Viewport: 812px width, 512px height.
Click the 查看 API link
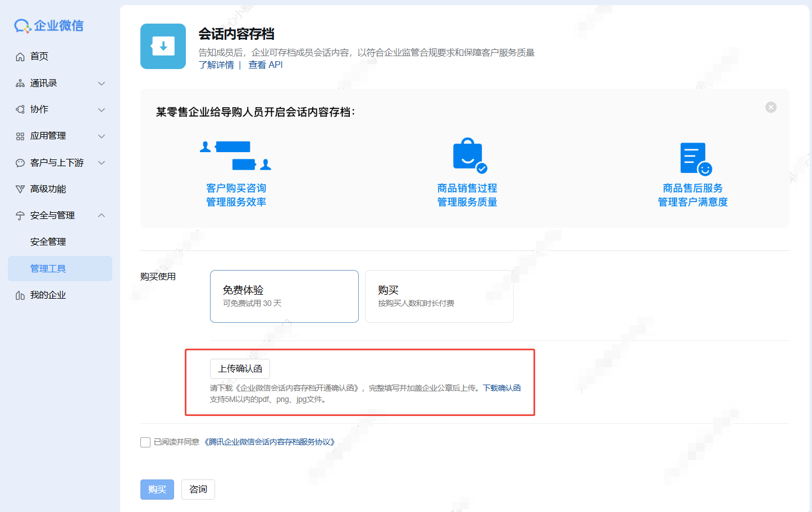(x=266, y=65)
